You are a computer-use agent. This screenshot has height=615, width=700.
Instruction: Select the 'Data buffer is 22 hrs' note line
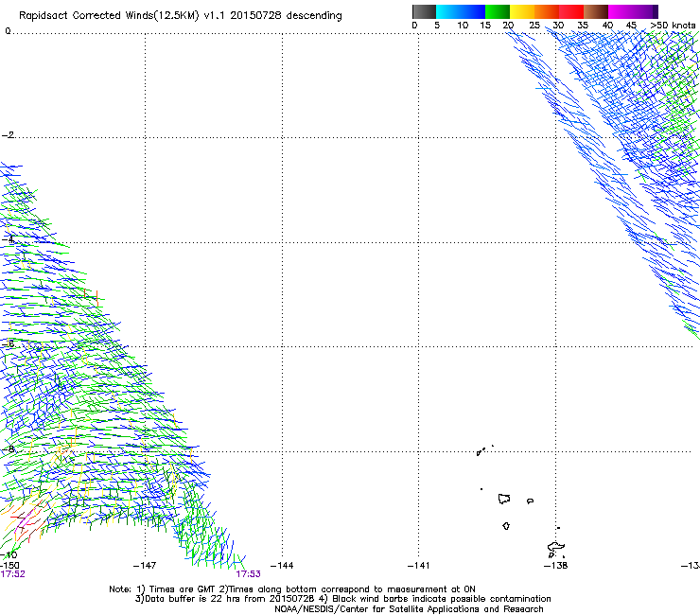tap(342, 599)
